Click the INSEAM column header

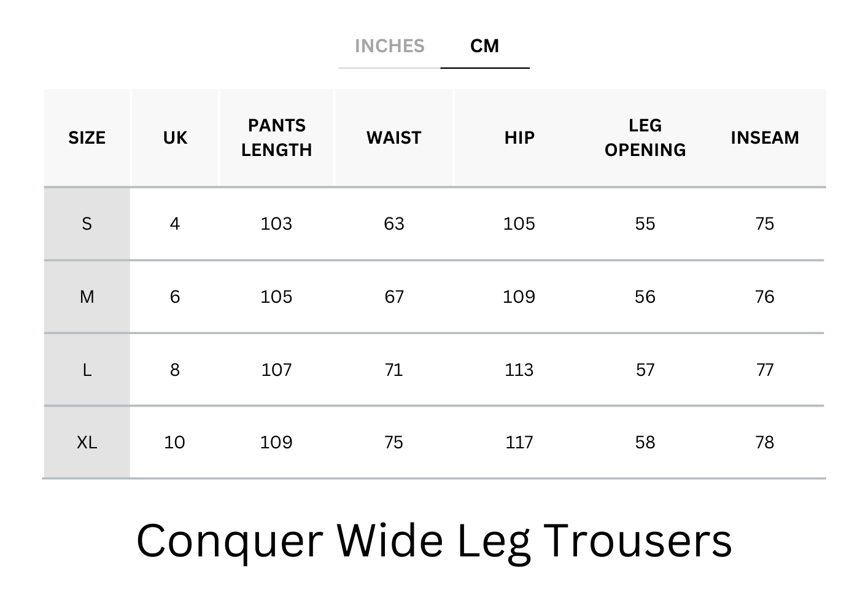point(764,138)
